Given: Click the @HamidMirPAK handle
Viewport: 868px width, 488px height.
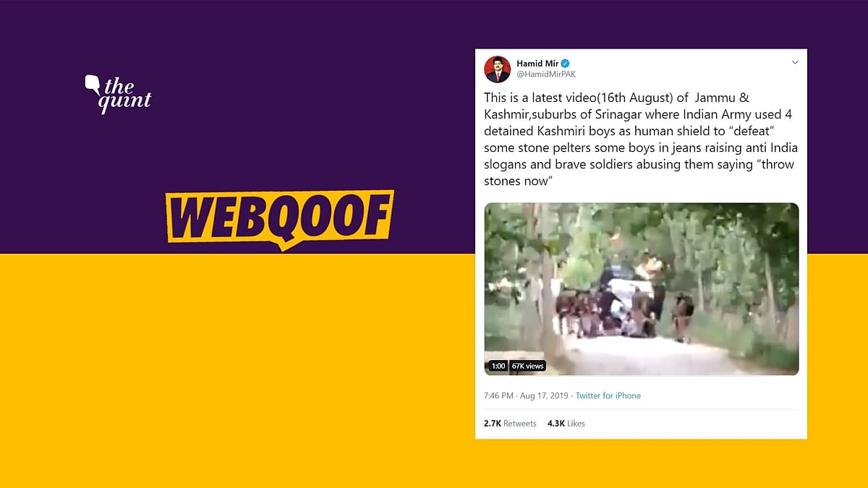Looking at the screenshot, I should click(x=546, y=74).
